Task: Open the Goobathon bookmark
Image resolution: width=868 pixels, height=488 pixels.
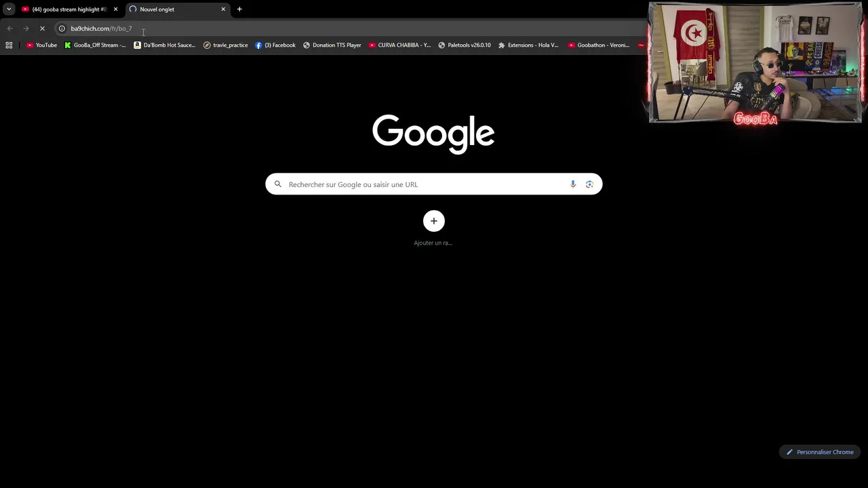Action: click(x=599, y=45)
